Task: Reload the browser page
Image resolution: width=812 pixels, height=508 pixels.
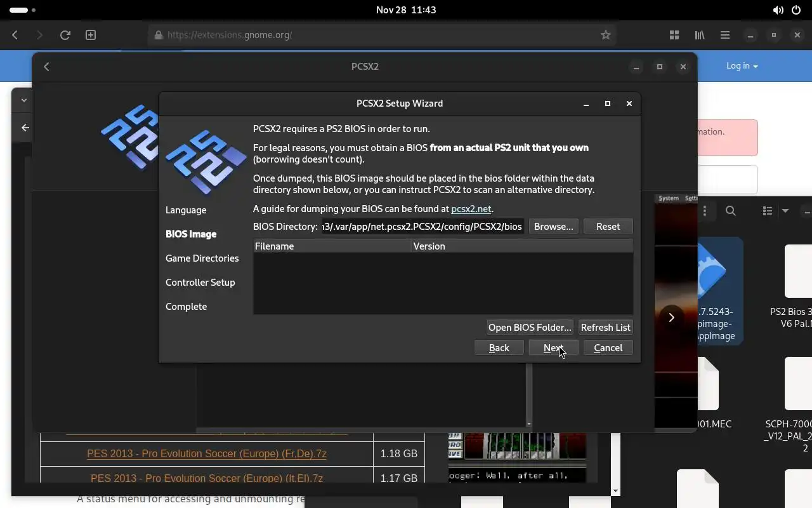Action: [65, 35]
